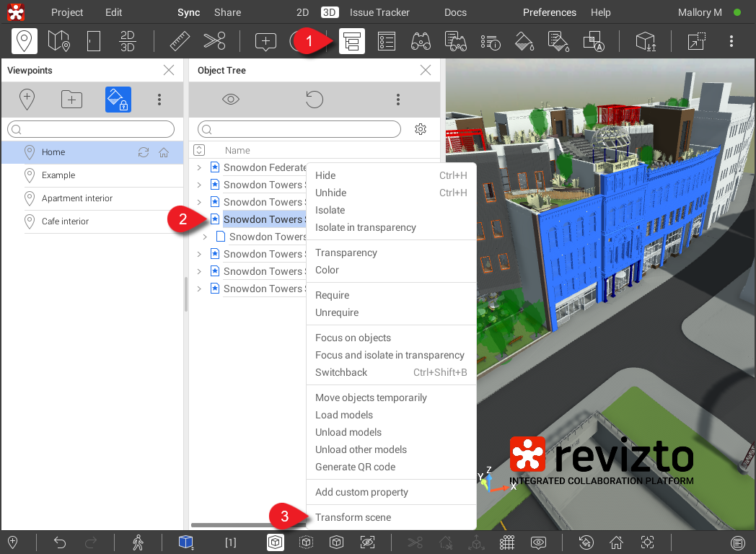
Task: Select the Section cut scissors tool
Action: click(214, 41)
